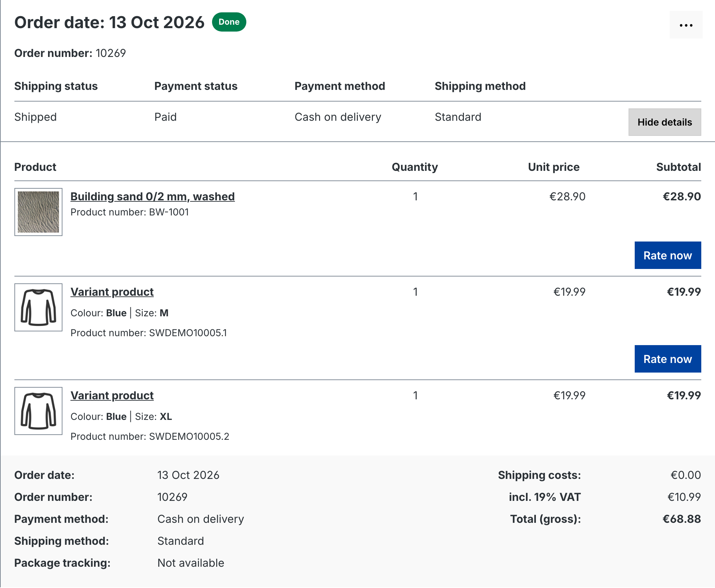Click 'Product number: BW-1001' text

point(130,212)
